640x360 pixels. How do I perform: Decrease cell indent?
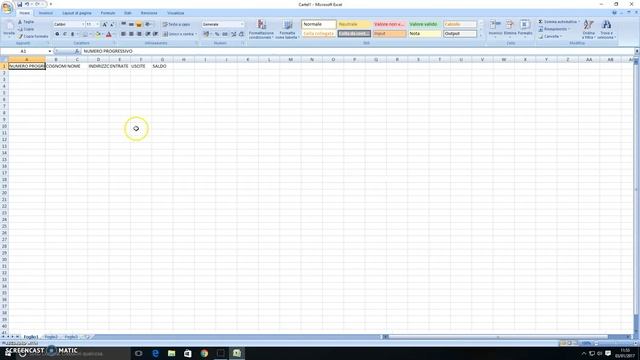[148, 34]
